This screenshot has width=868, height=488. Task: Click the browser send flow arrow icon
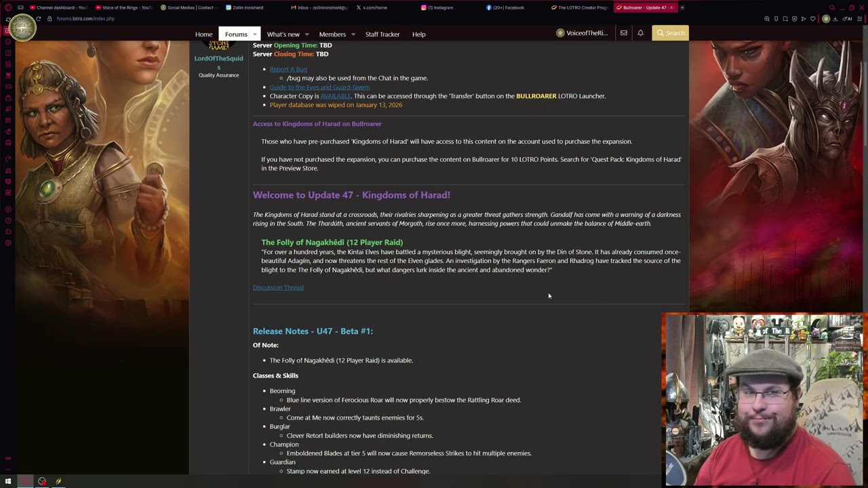(804, 19)
